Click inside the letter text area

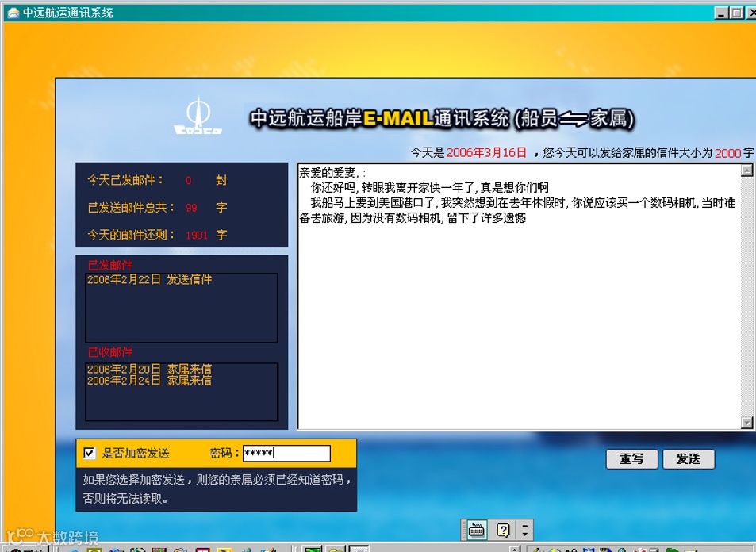point(519,297)
